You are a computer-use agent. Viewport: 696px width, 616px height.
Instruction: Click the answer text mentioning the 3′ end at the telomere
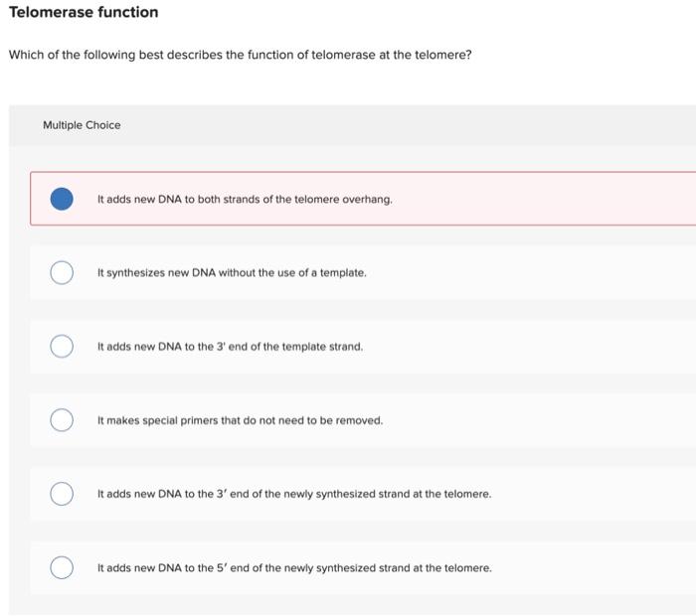[x=294, y=494]
